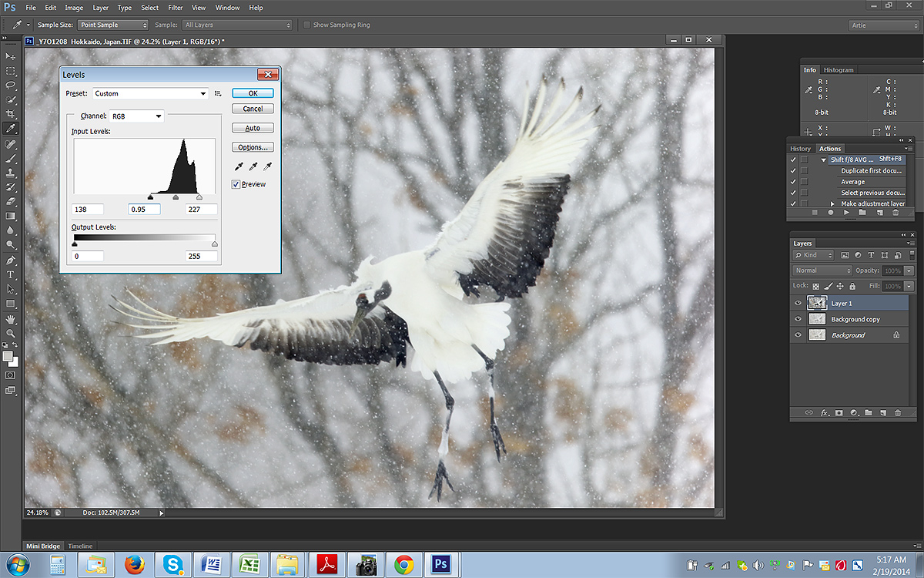Image resolution: width=924 pixels, height=578 pixels.
Task: Enable the Show Sampling Ring checkbox
Action: click(307, 25)
